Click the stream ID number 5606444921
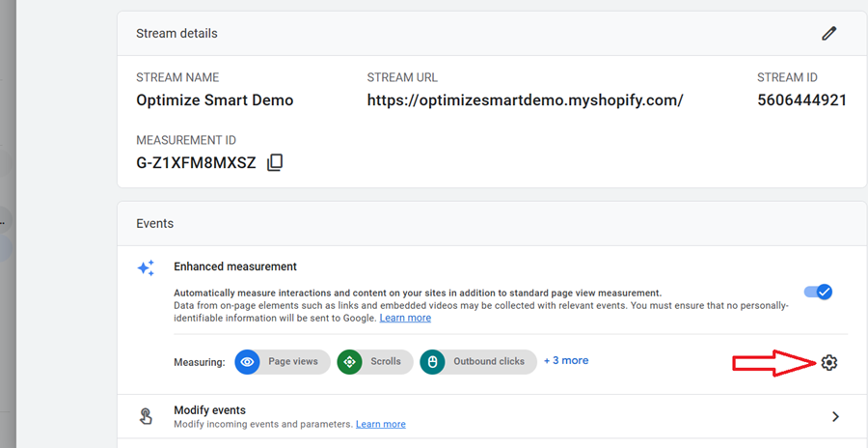Image resolution: width=868 pixels, height=448 pixels. click(801, 100)
